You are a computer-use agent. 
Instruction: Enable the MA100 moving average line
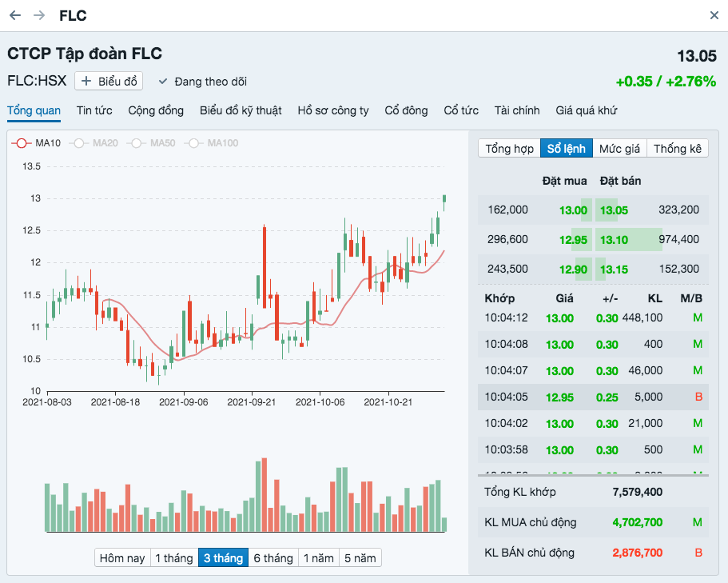(x=212, y=143)
